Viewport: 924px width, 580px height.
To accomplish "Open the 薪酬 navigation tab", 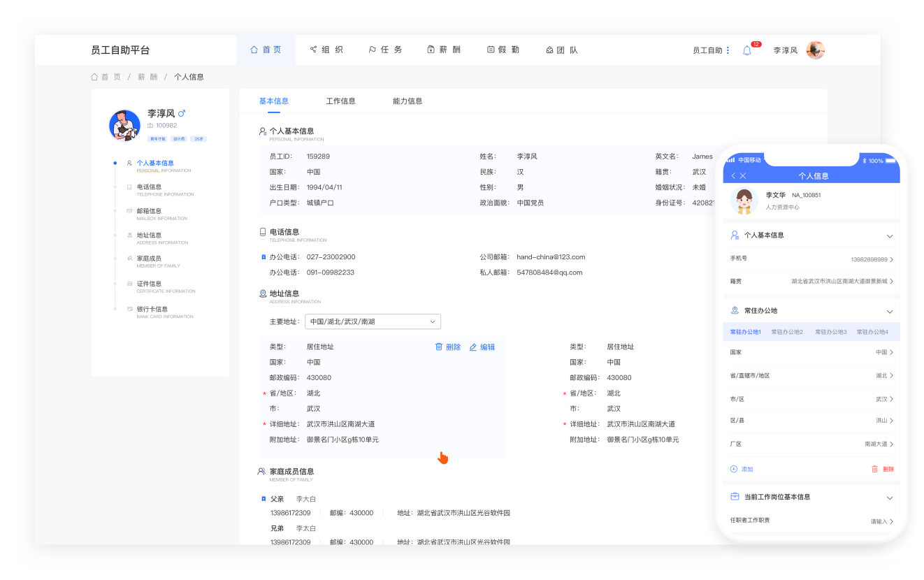I will (444, 50).
